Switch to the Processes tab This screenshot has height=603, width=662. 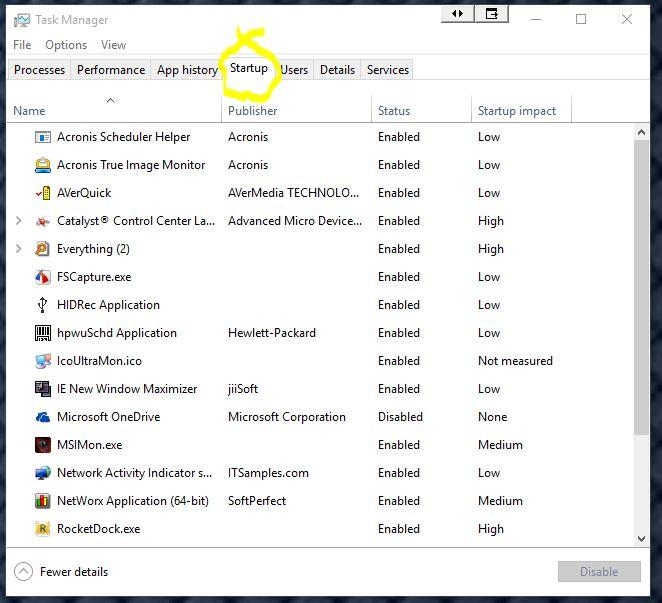pyautogui.click(x=39, y=70)
